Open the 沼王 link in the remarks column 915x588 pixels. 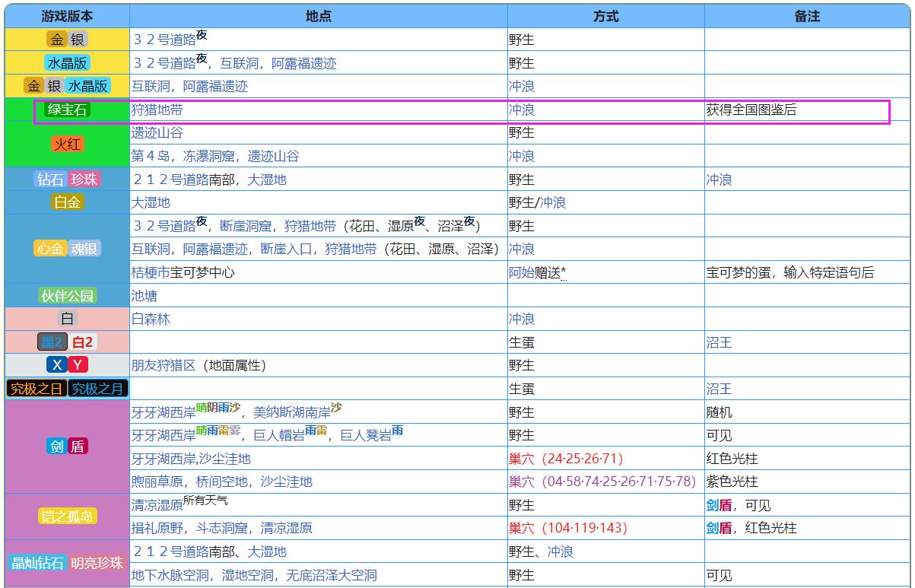718,342
